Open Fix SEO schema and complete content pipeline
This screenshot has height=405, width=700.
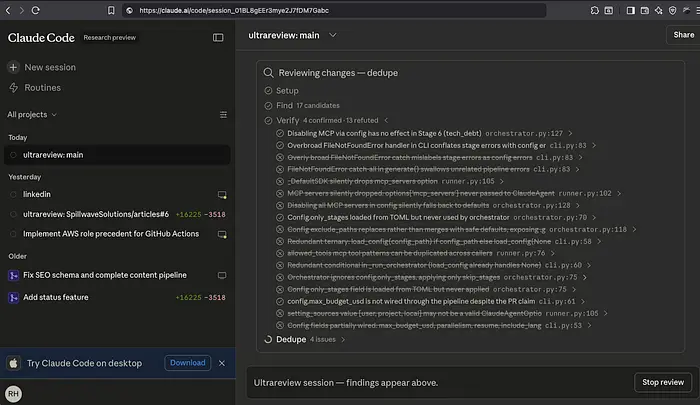click(x=117, y=275)
